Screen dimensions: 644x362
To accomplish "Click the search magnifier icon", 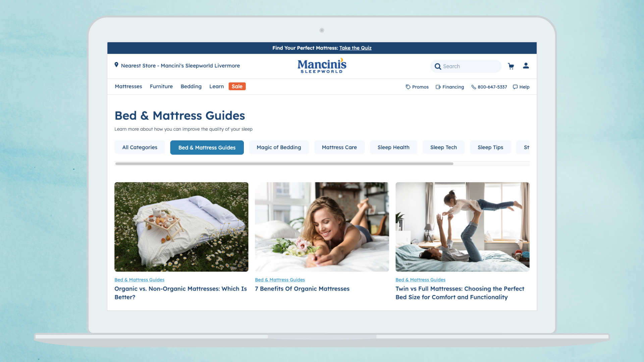I will 438,66.
